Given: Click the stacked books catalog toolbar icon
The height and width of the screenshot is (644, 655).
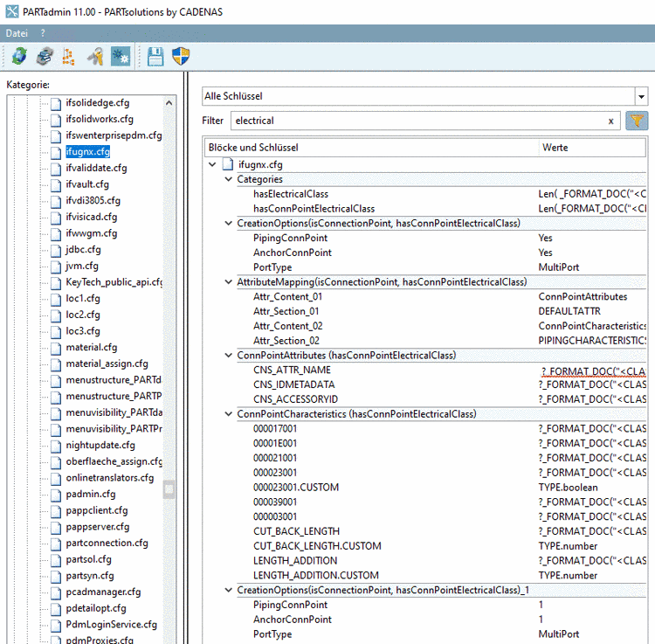Looking at the screenshot, I should point(44,58).
